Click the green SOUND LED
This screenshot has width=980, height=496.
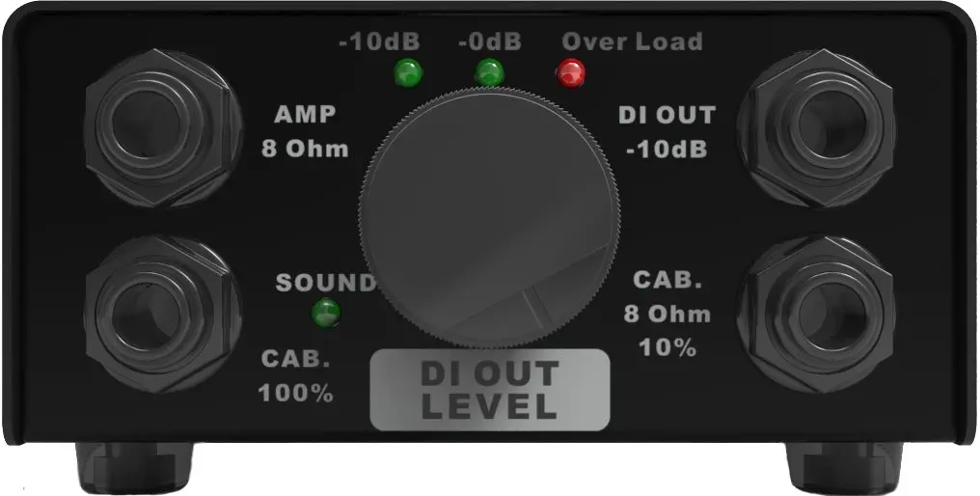tap(326, 313)
